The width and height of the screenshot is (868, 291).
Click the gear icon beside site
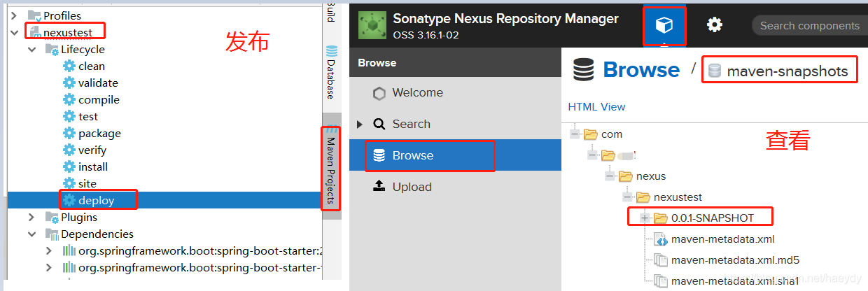[69, 183]
